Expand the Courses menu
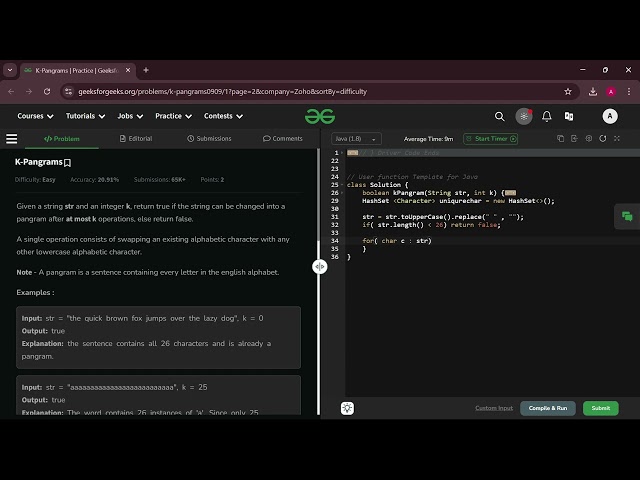The width and height of the screenshot is (640, 480). 36,116
